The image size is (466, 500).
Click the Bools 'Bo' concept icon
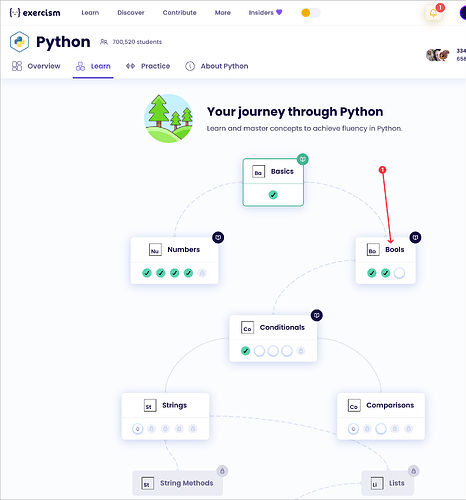(x=373, y=250)
